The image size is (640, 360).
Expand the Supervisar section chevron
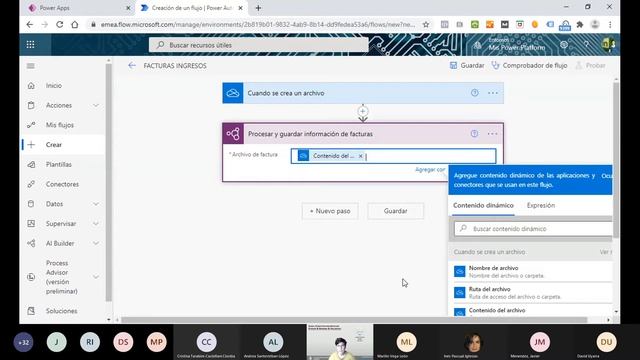[96, 224]
